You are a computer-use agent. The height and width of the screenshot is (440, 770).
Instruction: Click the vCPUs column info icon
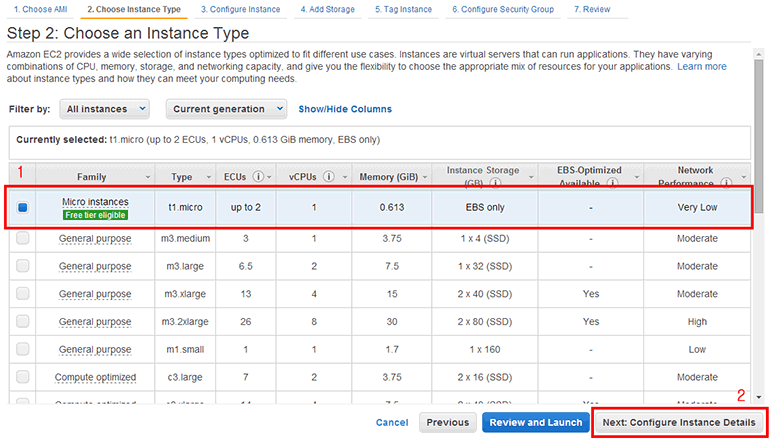(330, 178)
